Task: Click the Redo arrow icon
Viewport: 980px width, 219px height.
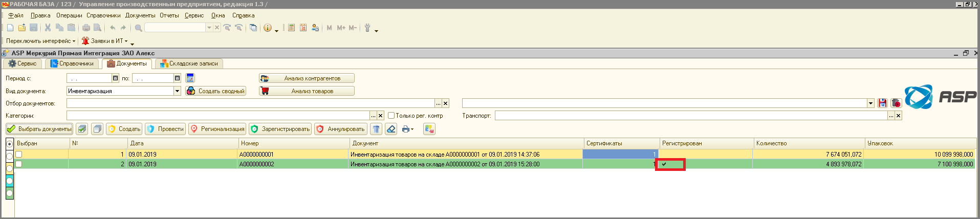Action: tap(123, 28)
